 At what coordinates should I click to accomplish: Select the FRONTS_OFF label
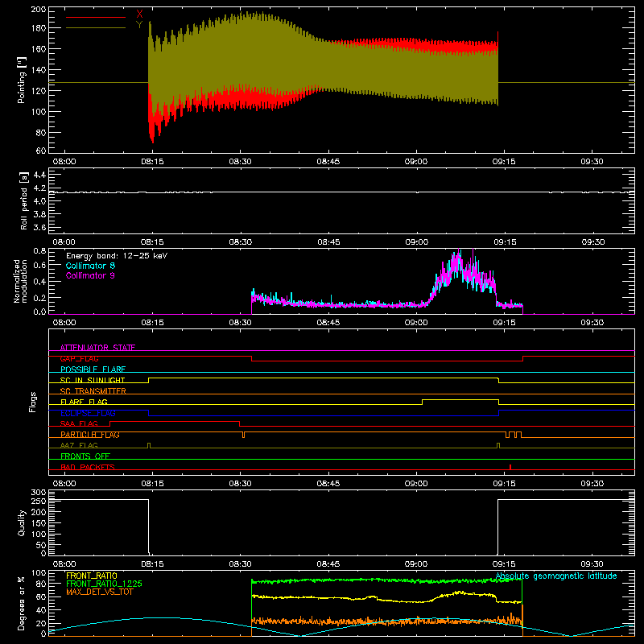point(85,456)
